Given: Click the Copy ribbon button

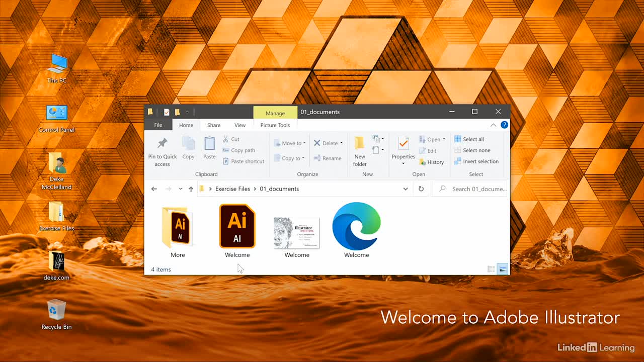Looking at the screenshot, I should pyautogui.click(x=188, y=148).
